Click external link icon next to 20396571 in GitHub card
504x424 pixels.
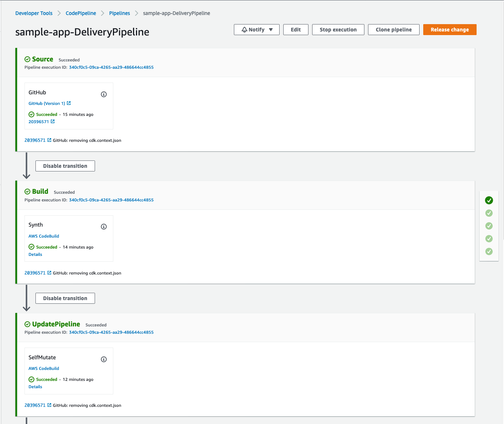click(x=53, y=121)
